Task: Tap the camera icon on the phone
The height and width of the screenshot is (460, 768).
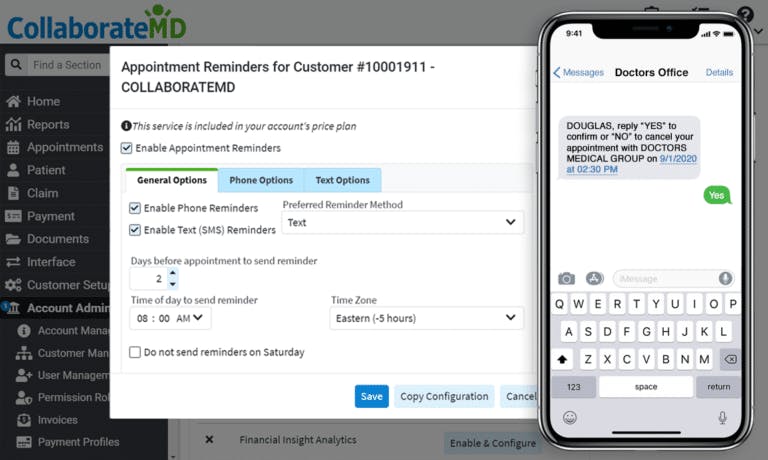Action: (566, 279)
